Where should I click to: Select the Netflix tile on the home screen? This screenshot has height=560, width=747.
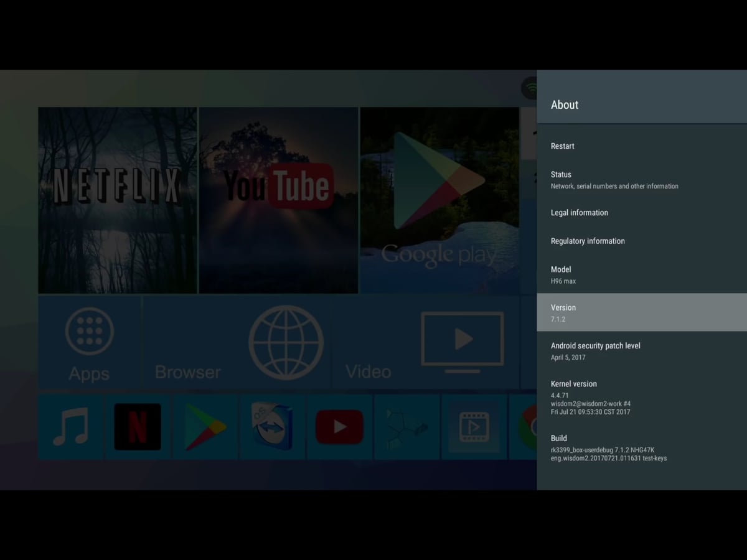[x=118, y=199]
